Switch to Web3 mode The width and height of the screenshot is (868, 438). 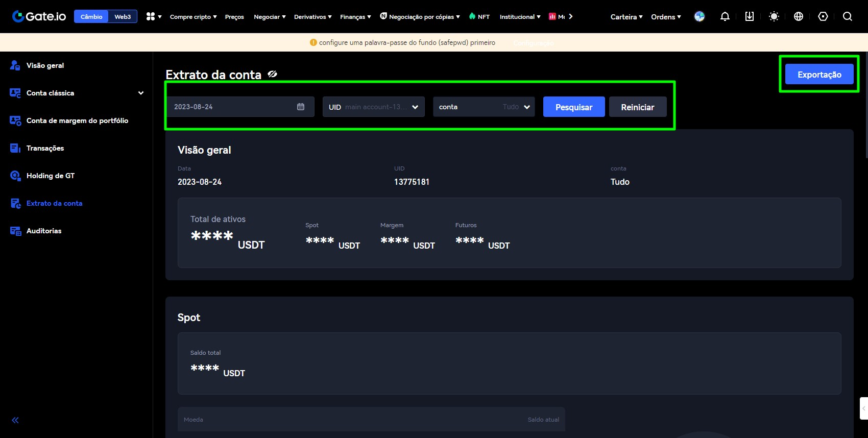click(x=123, y=16)
